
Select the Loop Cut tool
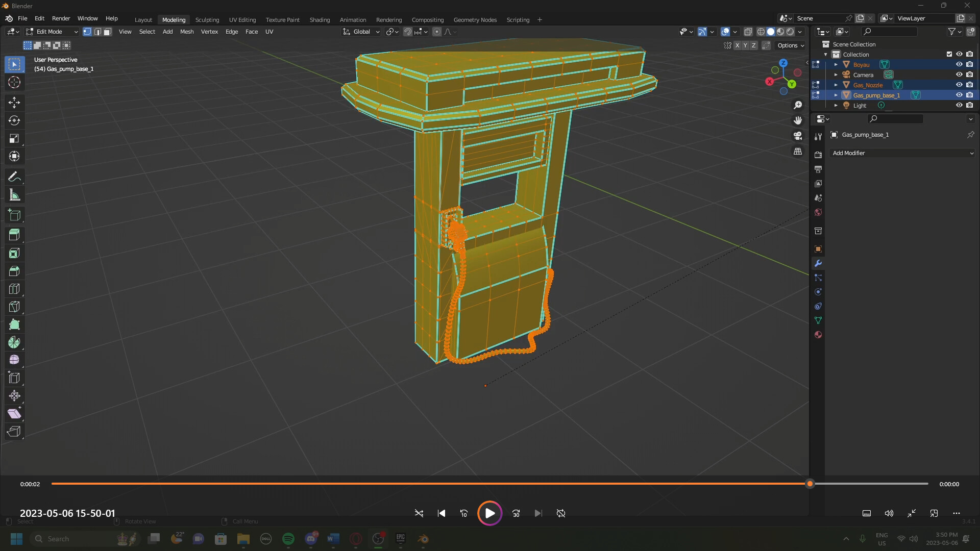(x=14, y=289)
